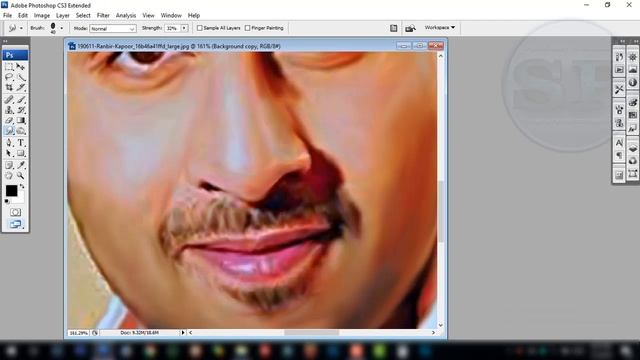This screenshot has height=360, width=640.
Task: Open the Window menu
Action: [171, 16]
